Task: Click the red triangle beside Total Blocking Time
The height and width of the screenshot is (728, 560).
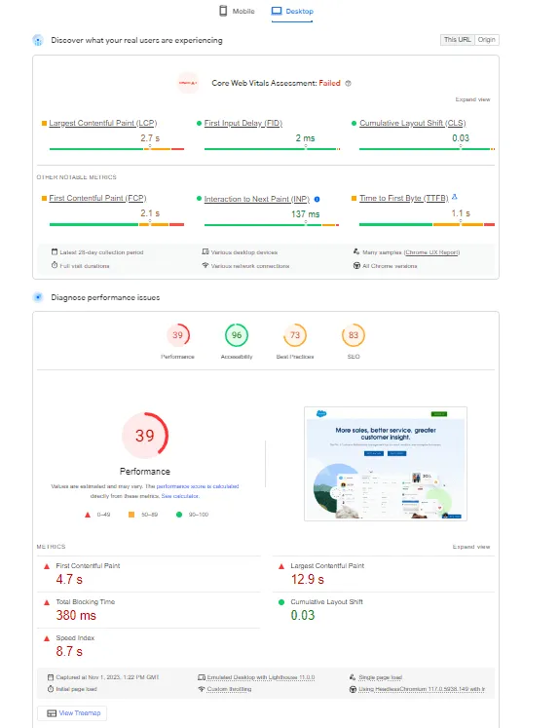Action: (47, 602)
